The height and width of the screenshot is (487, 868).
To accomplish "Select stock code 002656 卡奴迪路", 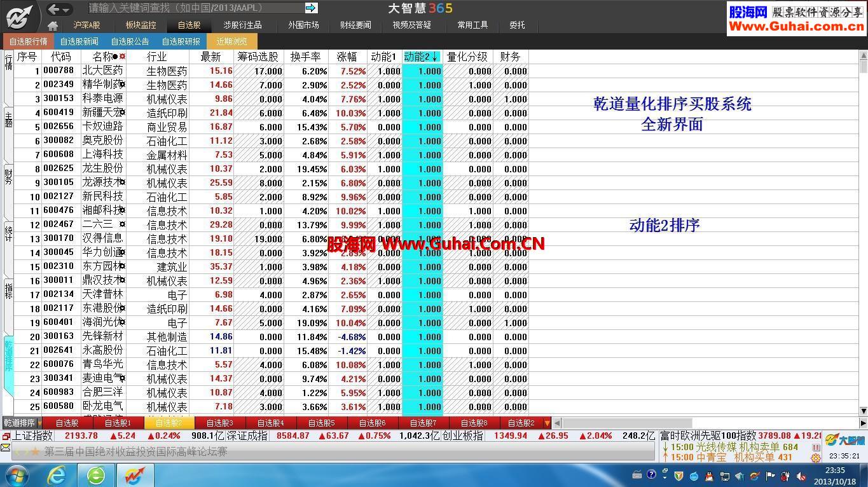I will pyautogui.click(x=59, y=127).
